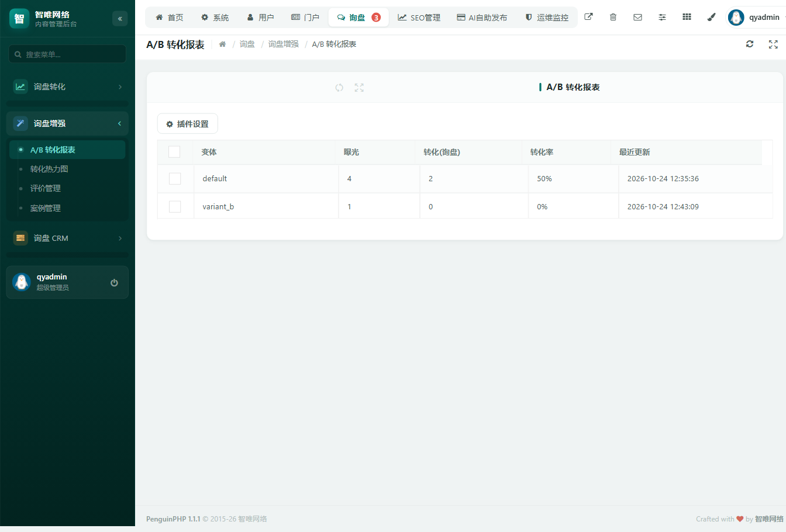Open the 系统 top tab
The width and height of the screenshot is (786, 532).
215,18
